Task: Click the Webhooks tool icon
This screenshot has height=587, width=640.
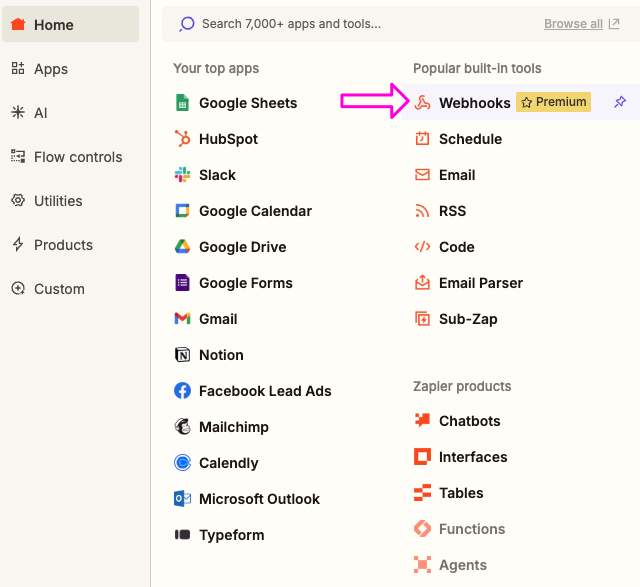Action: pyautogui.click(x=422, y=102)
